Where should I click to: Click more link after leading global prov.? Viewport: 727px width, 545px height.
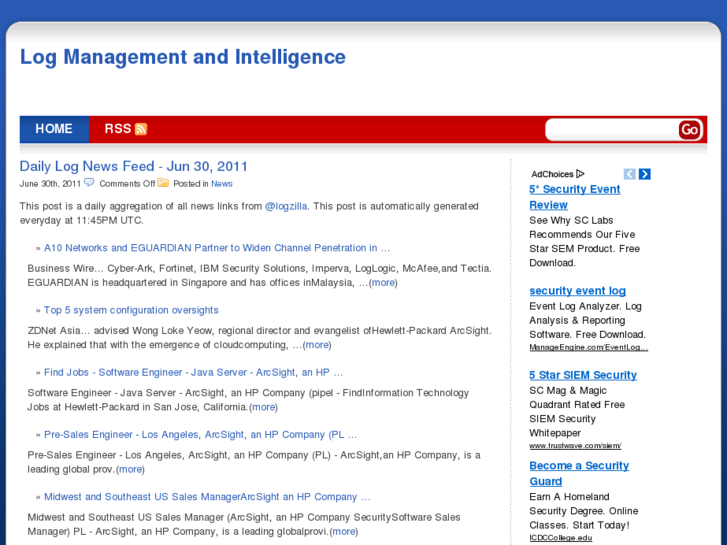click(130, 469)
